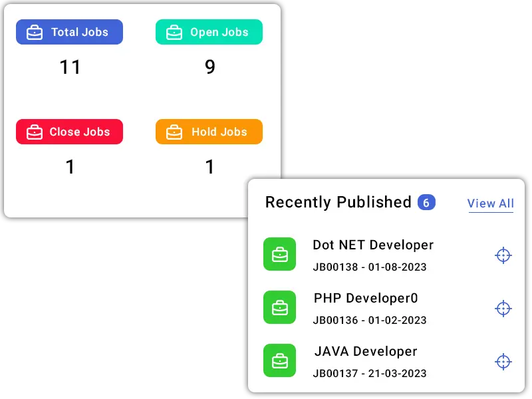Click the blue badge showing 6

coord(426,202)
